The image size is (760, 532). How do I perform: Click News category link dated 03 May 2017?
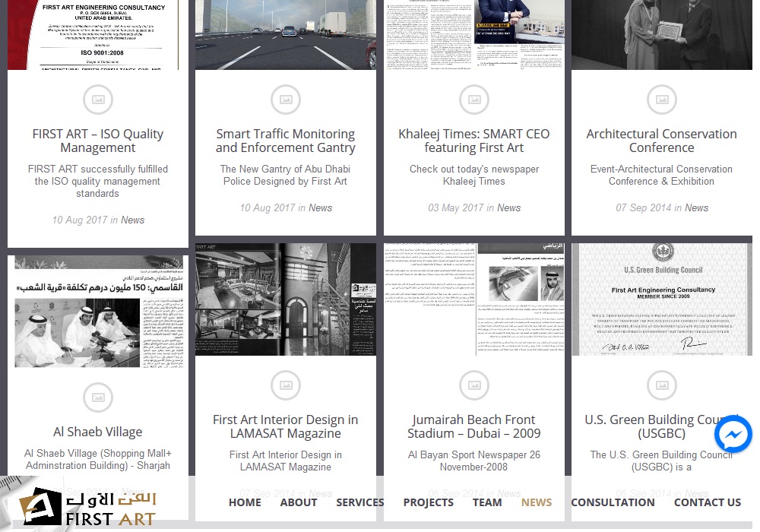pyautogui.click(x=509, y=207)
